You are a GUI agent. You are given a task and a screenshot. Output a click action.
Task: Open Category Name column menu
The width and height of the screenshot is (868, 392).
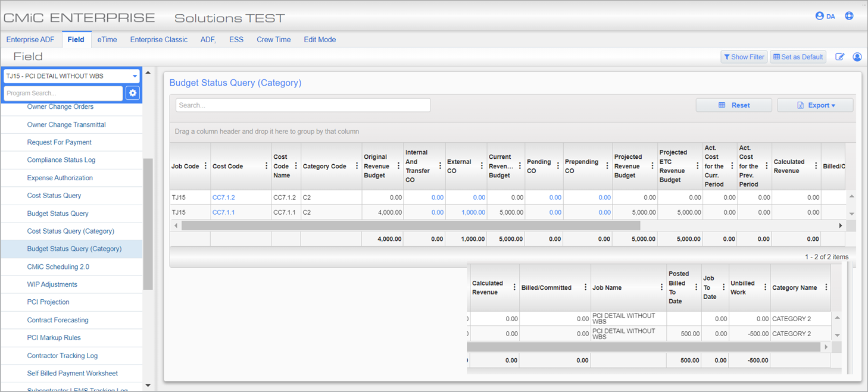click(x=826, y=287)
